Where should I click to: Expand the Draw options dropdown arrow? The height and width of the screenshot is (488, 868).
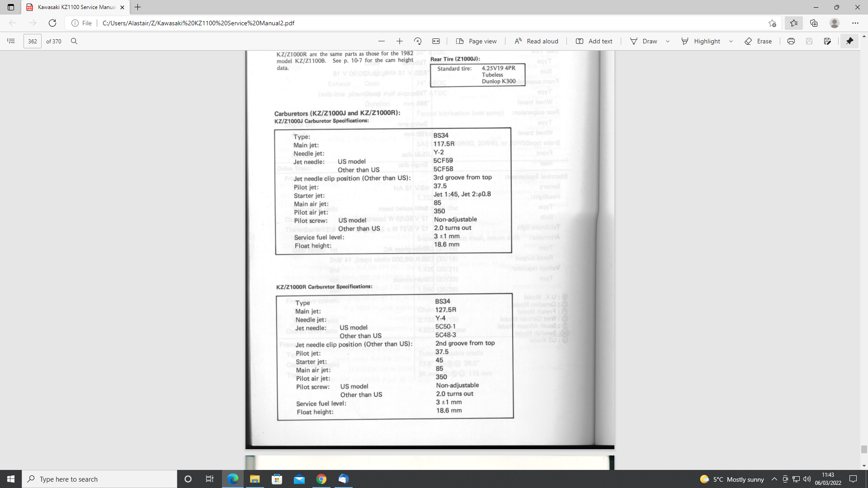coord(668,41)
